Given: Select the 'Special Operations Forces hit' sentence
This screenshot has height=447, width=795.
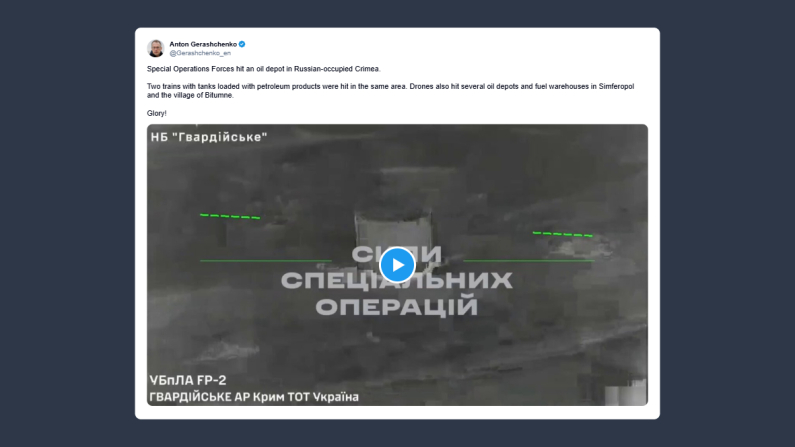Looking at the screenshot, I should coord(264,69).
